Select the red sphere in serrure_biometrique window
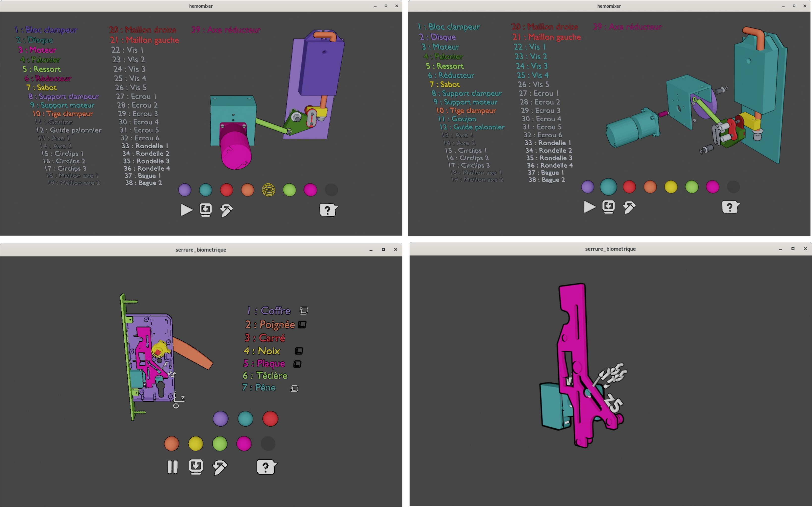 click(270, 419)
